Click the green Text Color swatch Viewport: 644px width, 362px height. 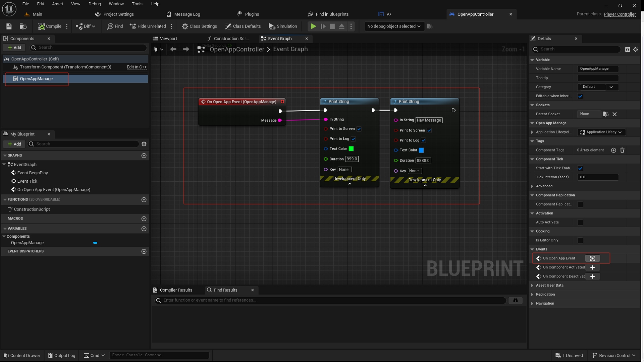(x=351, y=149)
